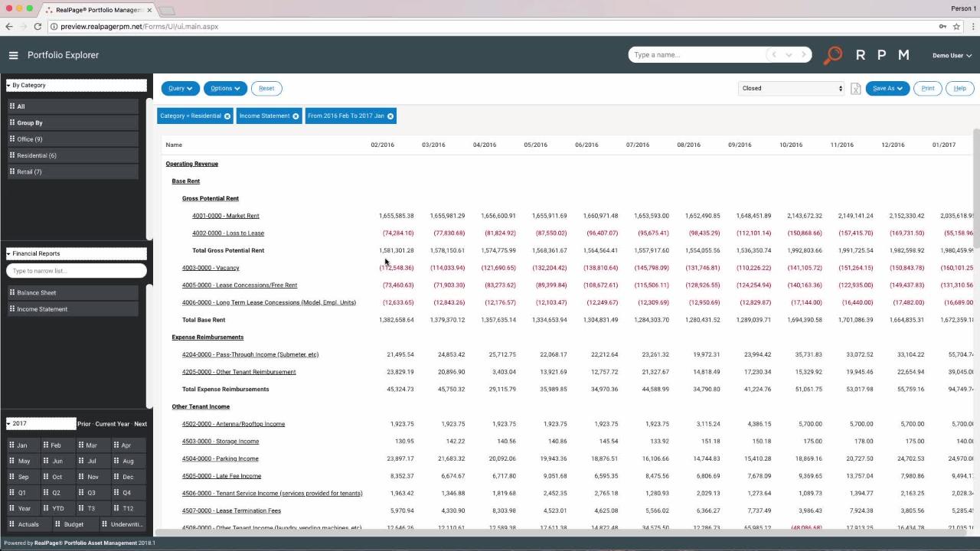Open the Save As dropdown

coord(887,88)
